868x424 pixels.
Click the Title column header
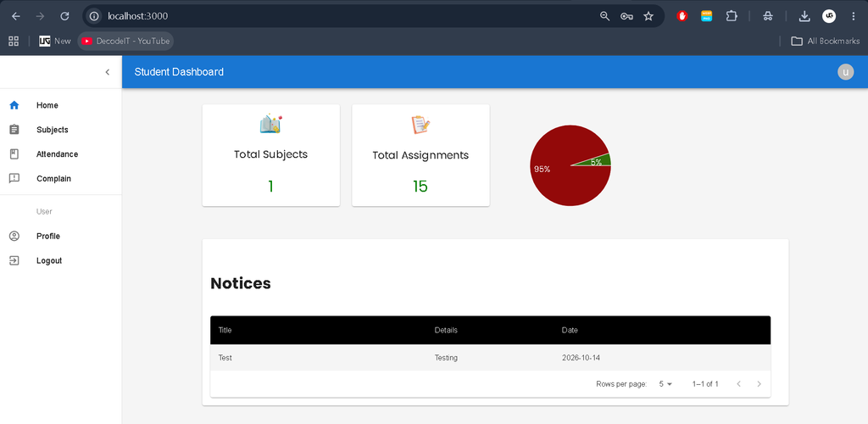click(x=225, y=331)
